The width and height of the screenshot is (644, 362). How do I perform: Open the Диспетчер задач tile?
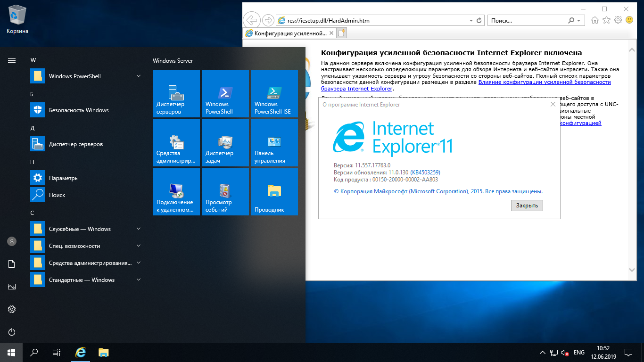point(225,143)
